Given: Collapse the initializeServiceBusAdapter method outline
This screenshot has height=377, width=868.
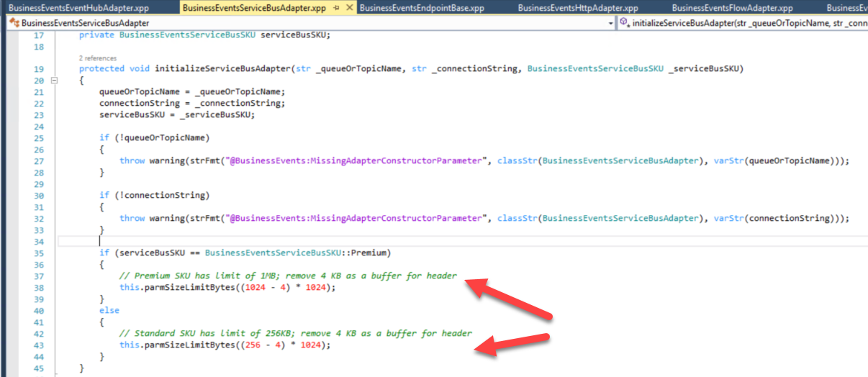Looking at the screenshot, I should tap(55, 81).
